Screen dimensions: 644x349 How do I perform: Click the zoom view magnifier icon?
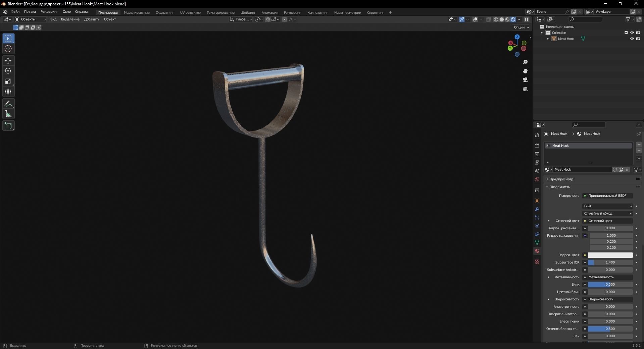525,62
